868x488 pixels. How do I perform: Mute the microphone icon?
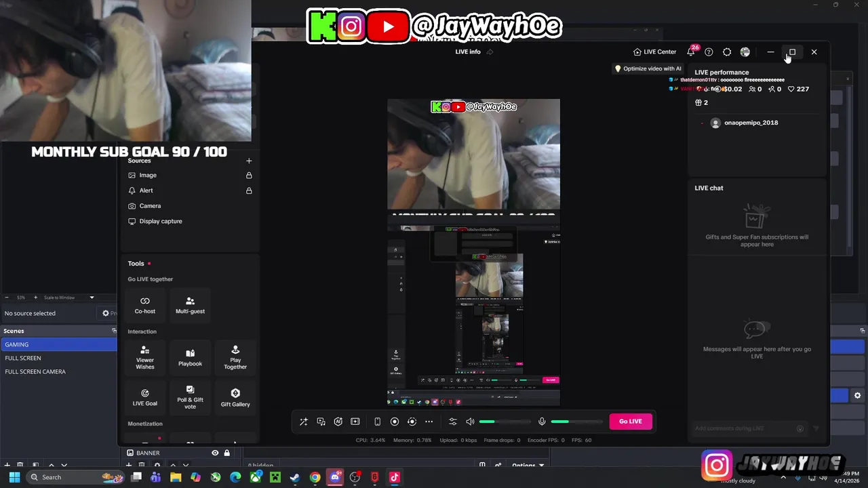(542, 422)
